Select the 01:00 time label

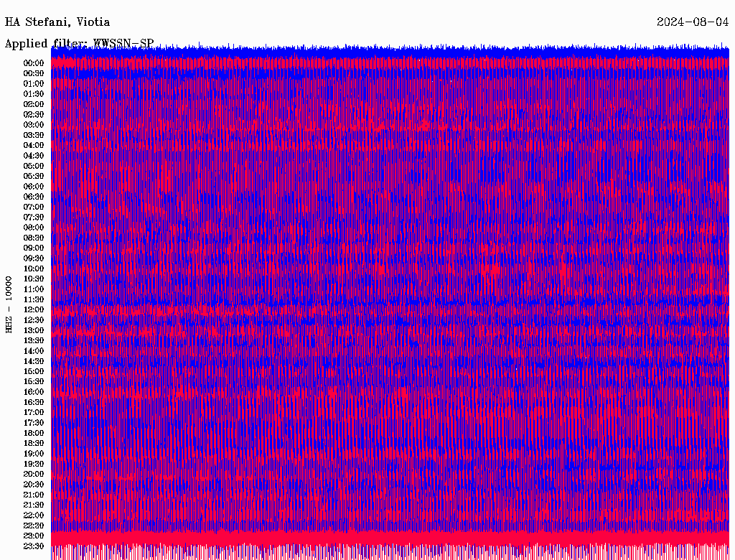(x=34, y=83)
